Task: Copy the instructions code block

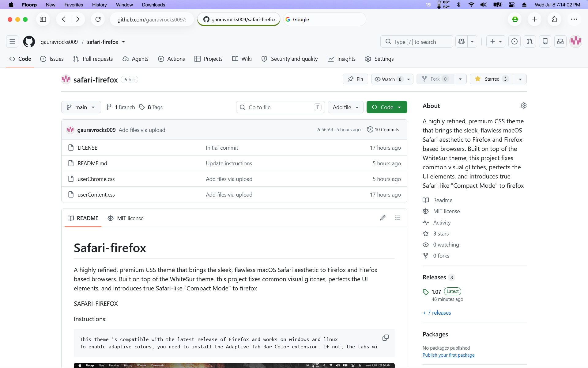Action: click(x=386, y=338)
